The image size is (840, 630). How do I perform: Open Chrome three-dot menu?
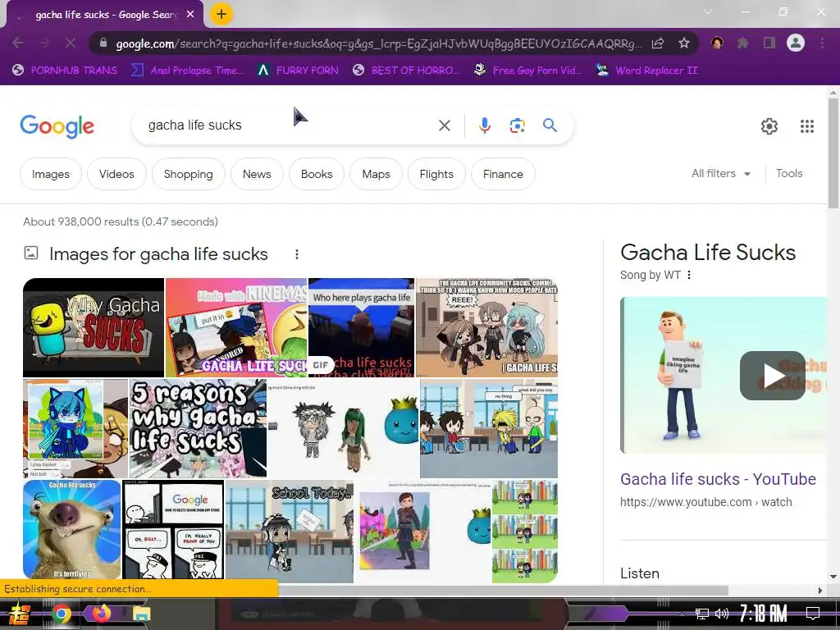coord(822,43)
